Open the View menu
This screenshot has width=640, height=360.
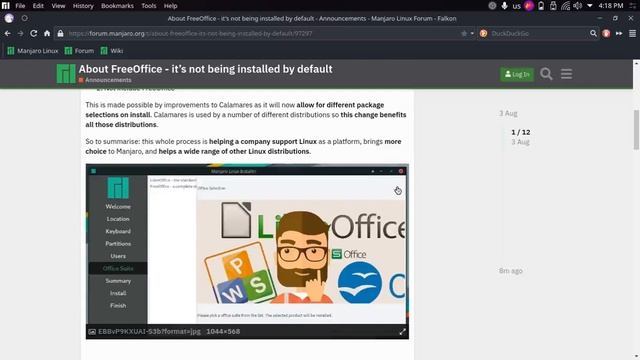[x=58, y=6]
